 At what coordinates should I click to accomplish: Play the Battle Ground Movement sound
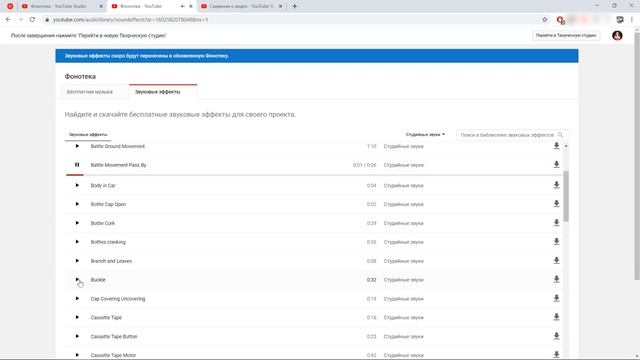tap(77, 146)
